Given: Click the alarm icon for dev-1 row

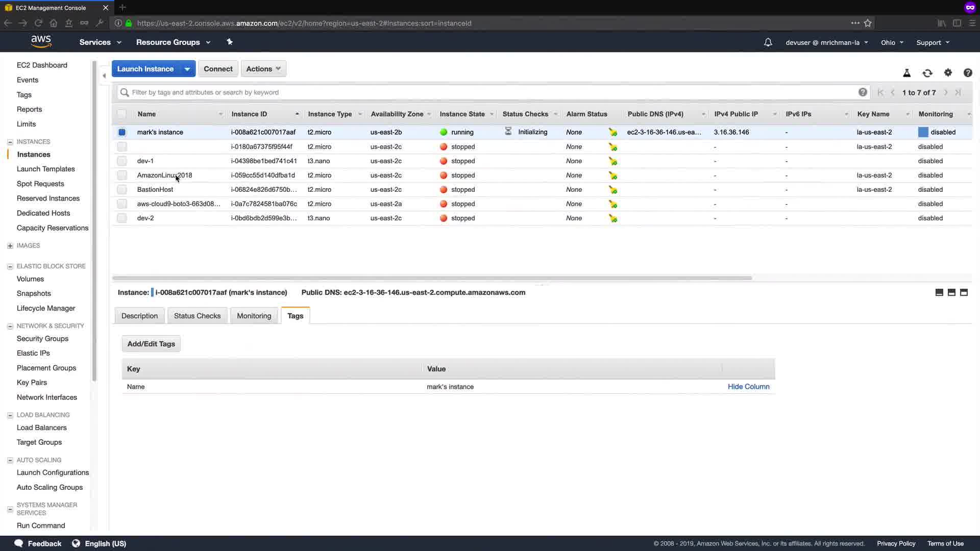Looking at the screenshot, I should coord(613,161).
